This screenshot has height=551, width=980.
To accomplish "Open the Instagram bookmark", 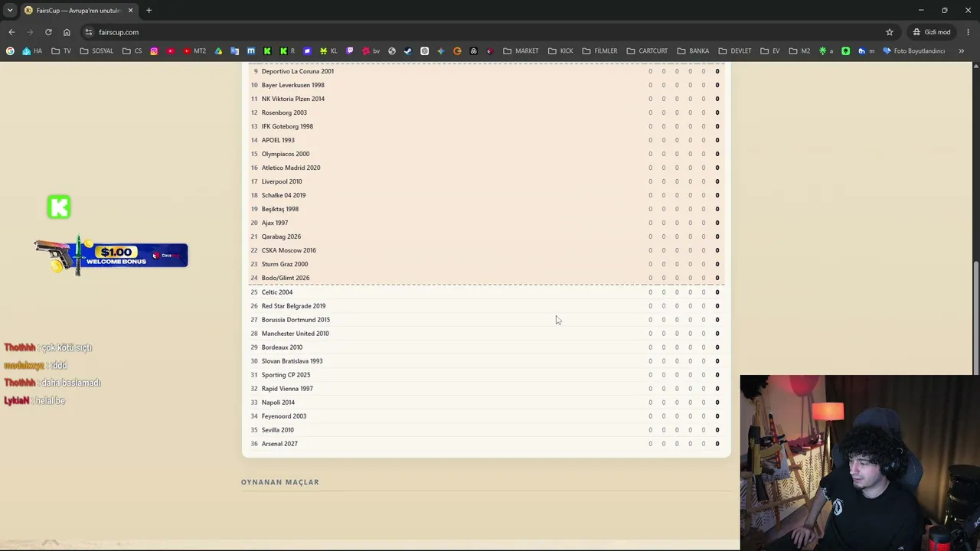I will (154, 51).
